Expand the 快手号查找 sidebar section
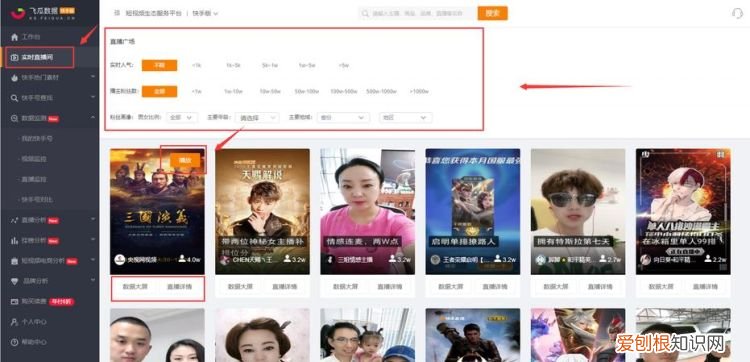 (x=93, y=98)
